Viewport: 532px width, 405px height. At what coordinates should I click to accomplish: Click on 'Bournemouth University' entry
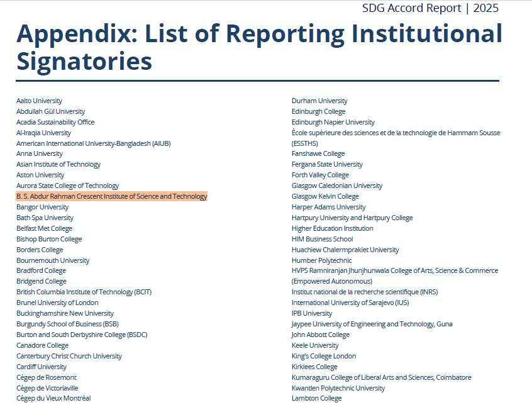click(53, 260)
